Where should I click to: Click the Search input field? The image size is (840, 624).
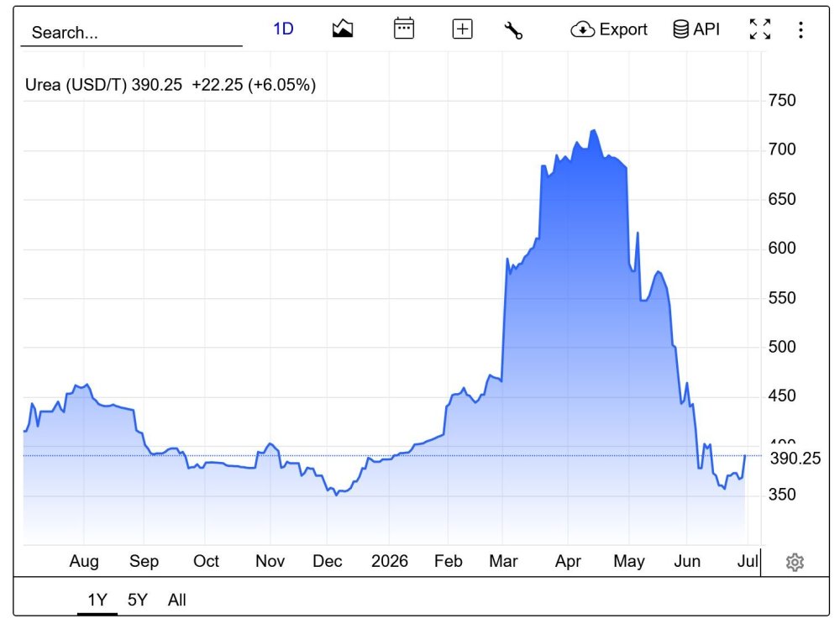131,33
